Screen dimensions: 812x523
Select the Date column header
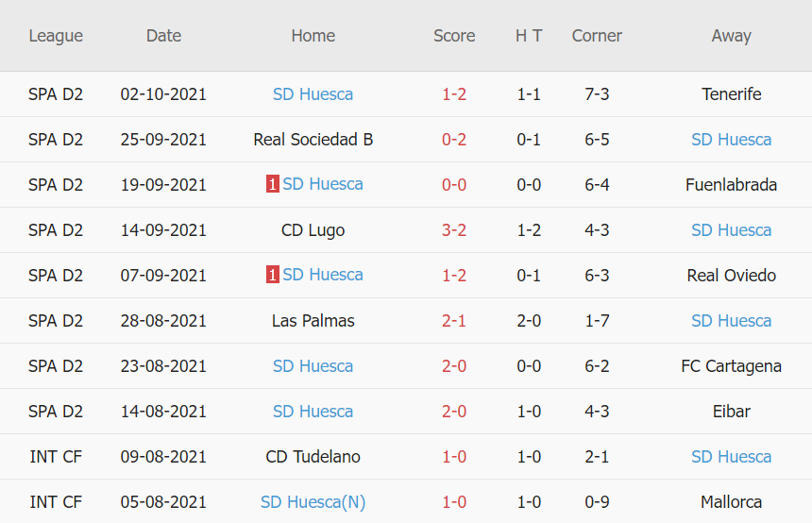coord(163,36)
